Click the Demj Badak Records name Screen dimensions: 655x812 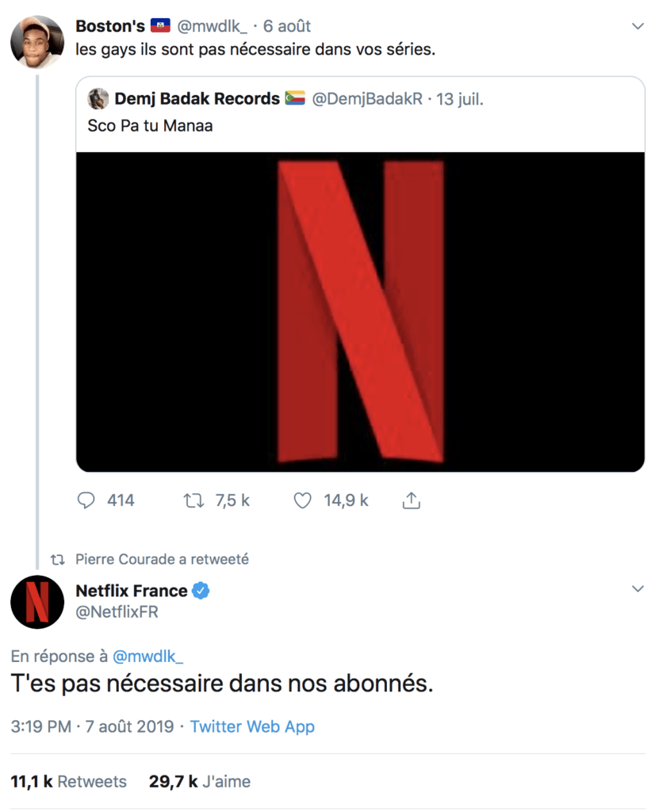coord(197,99)
